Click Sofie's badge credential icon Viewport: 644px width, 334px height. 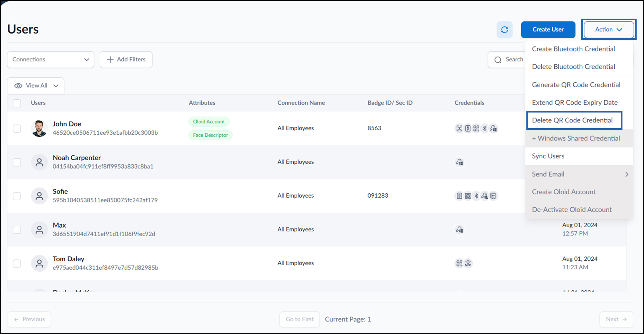(x=460, y=196)
